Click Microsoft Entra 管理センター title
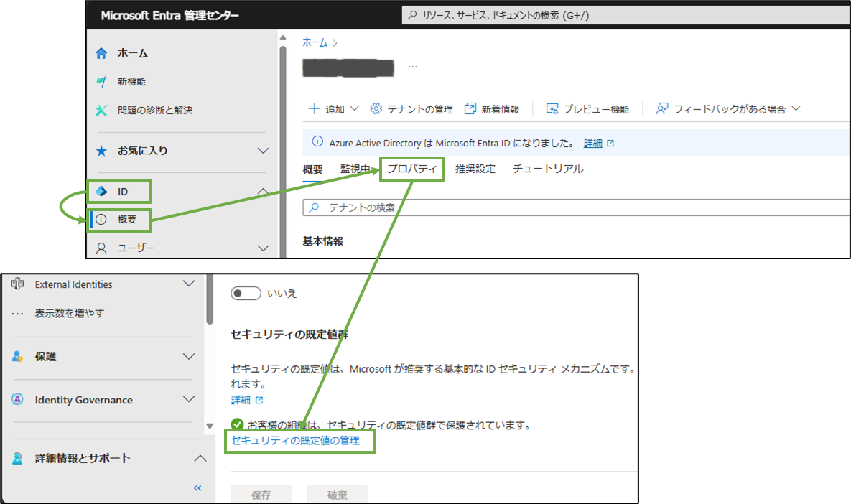851x504 pixels. [170, 15]
